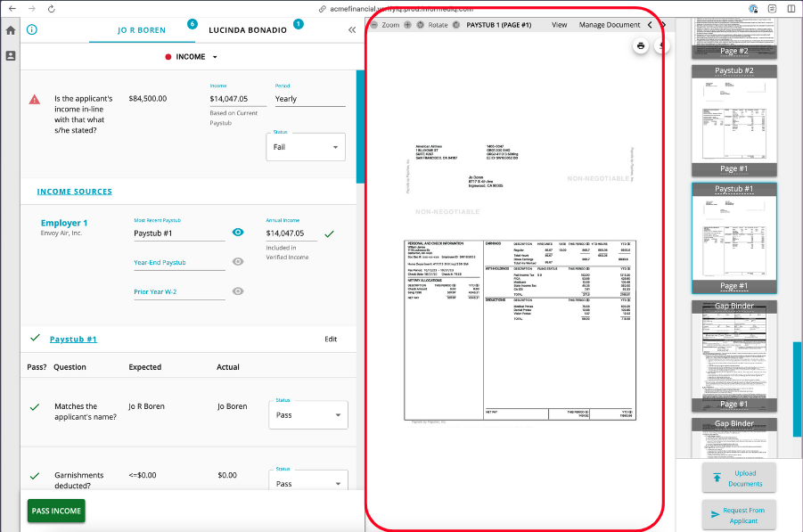
Task: Zoom in on the paystub document
Action: (407, 25)
